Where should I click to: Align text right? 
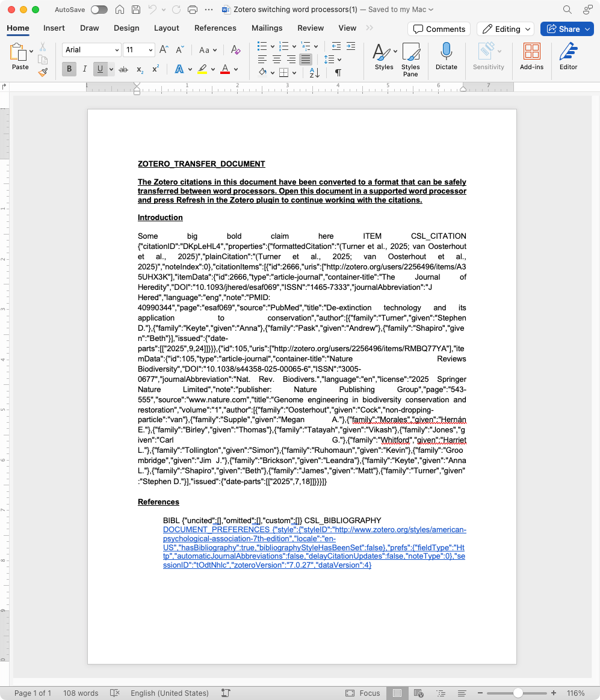point(291,60)
